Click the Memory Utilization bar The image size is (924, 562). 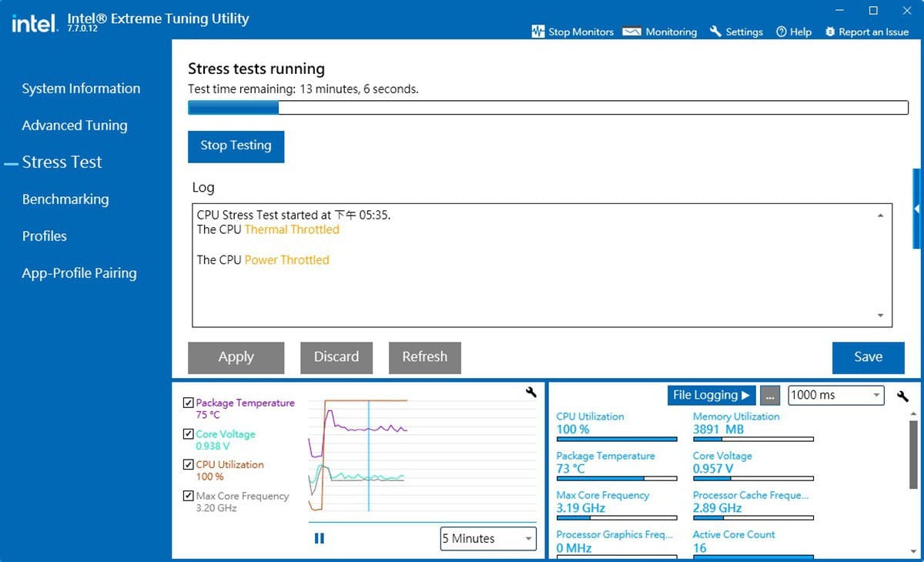coord(753,440)
